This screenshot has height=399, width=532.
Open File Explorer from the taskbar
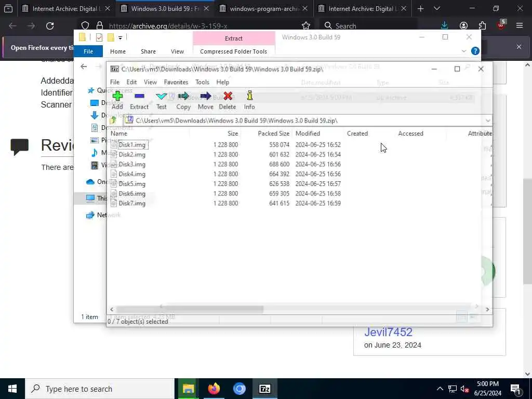(188, 389)
